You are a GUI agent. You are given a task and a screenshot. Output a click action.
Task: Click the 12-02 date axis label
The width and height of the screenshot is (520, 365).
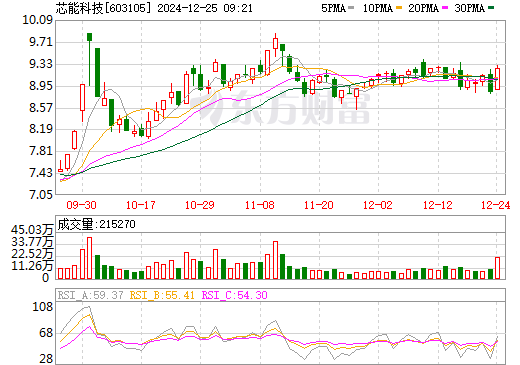click(378, 205)
